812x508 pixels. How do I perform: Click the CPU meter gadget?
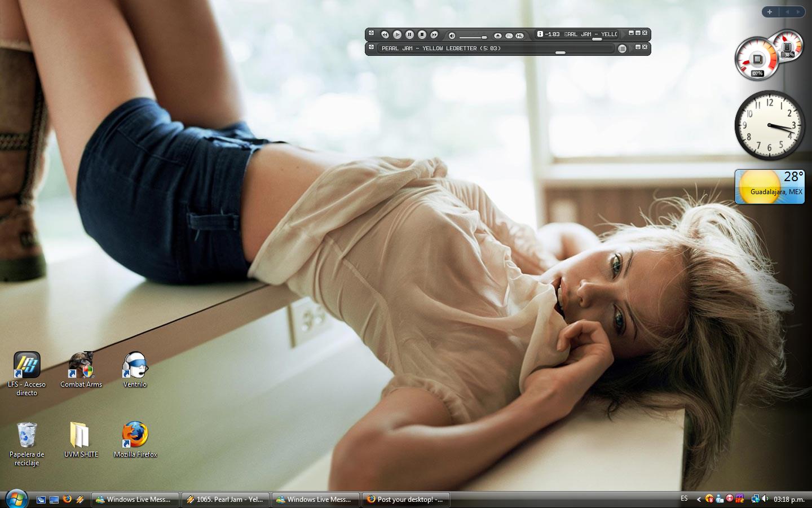pyautogui.click(x=757, y=59)
